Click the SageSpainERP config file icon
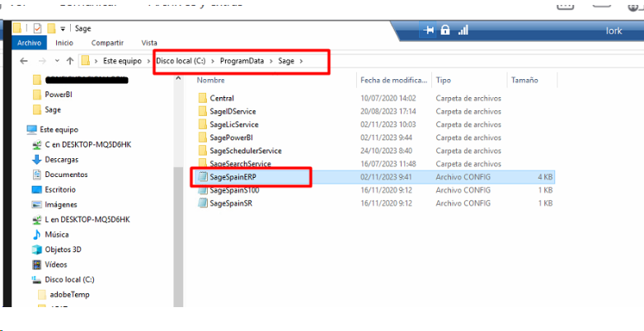The width and height of the screenshot is (644, 331). pyautogui.click(x=202, y=177)
